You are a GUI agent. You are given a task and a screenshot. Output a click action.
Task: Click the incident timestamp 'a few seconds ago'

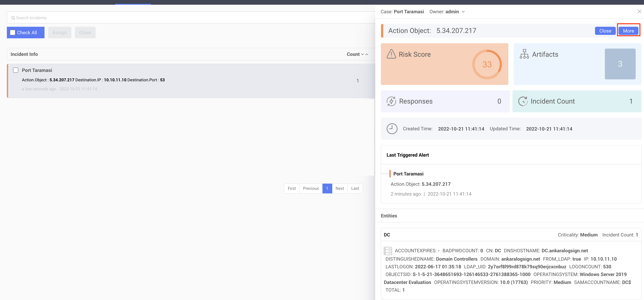pyautogui.click(x=39, y=89)
